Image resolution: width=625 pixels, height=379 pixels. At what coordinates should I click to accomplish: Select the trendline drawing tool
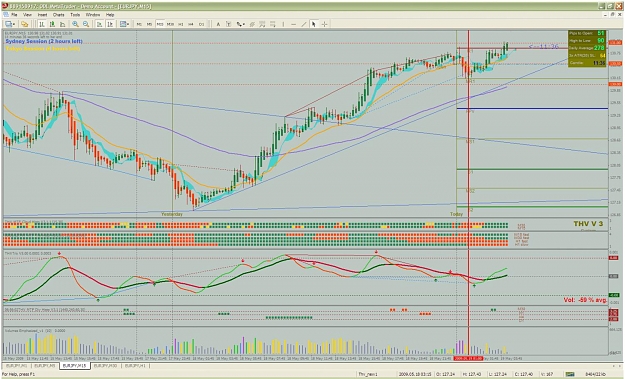tap(304, 24)
